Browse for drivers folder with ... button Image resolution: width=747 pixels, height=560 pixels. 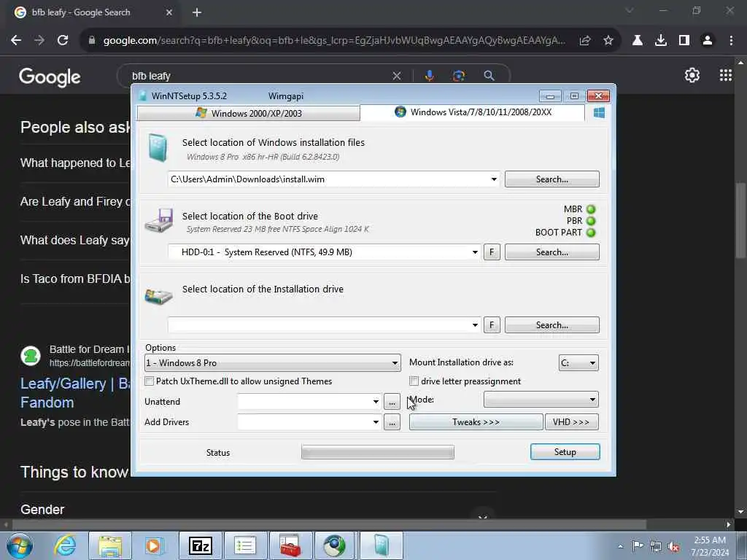[392, 422]
